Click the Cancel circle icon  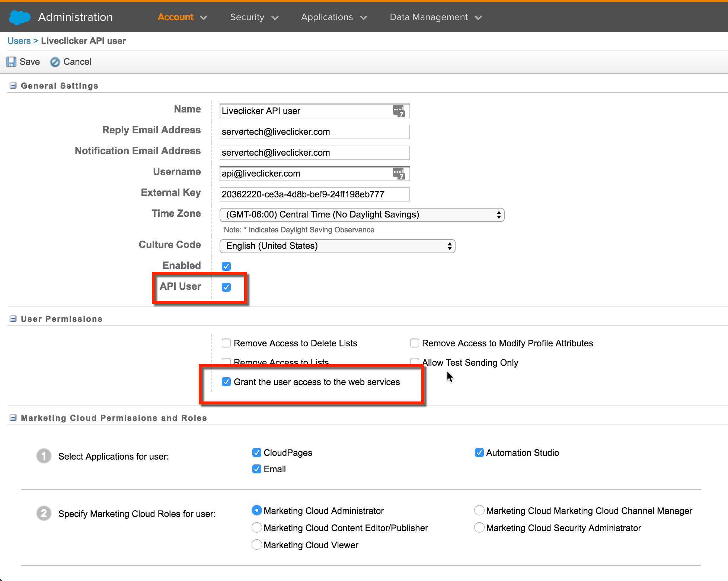[55, 62]
